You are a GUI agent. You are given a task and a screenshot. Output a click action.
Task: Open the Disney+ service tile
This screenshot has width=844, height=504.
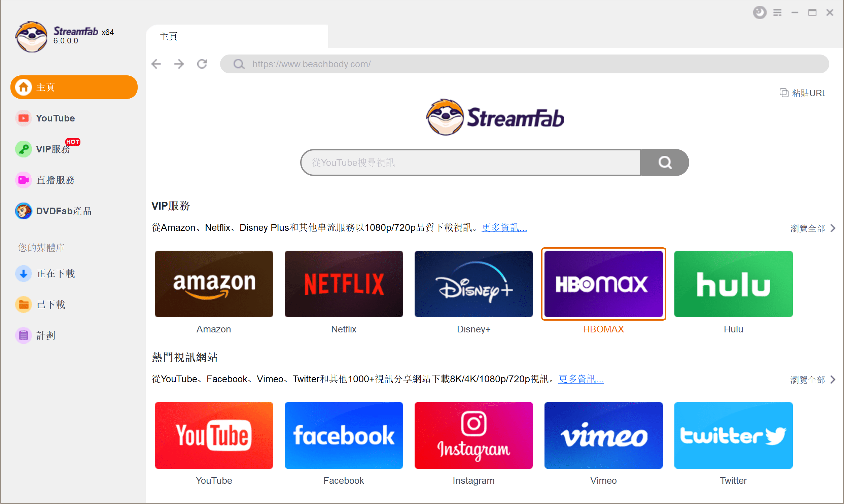point(474,284)
